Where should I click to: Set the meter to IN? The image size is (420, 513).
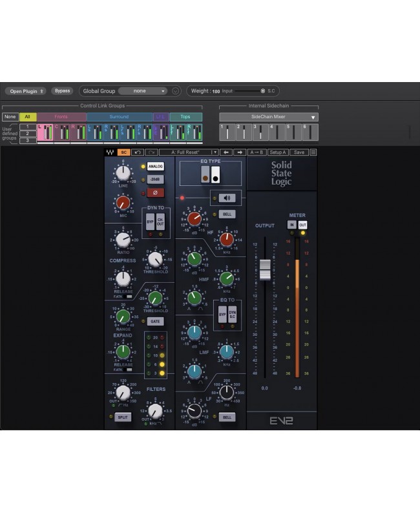[292, 225]
